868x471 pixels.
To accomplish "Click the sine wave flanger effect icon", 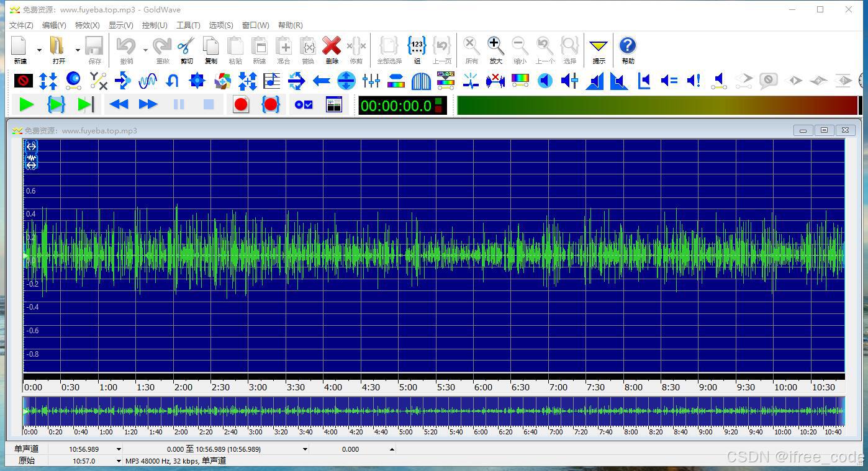I will click(148, 81).
